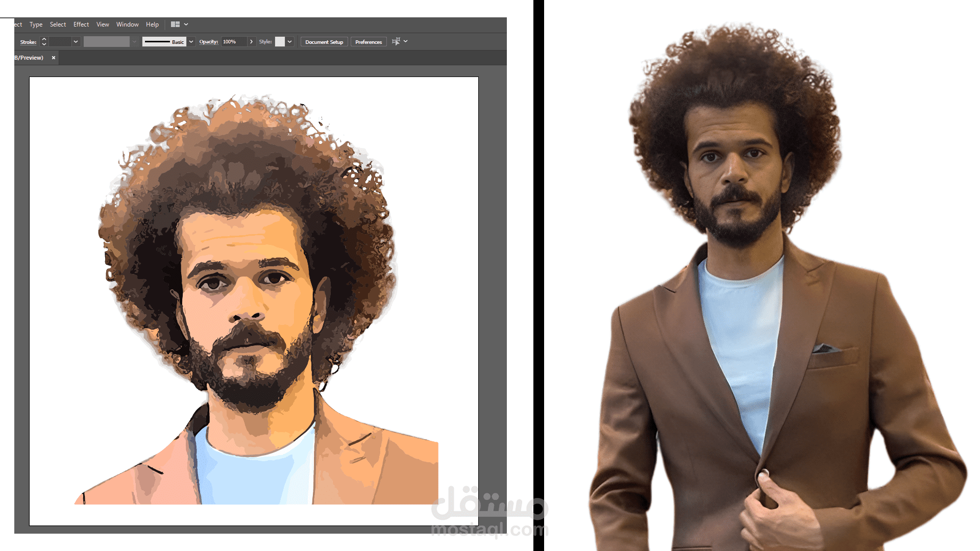Screen dimensions: 980x551
Task: Open the brush definition dropdown
Action: [134, 41]
